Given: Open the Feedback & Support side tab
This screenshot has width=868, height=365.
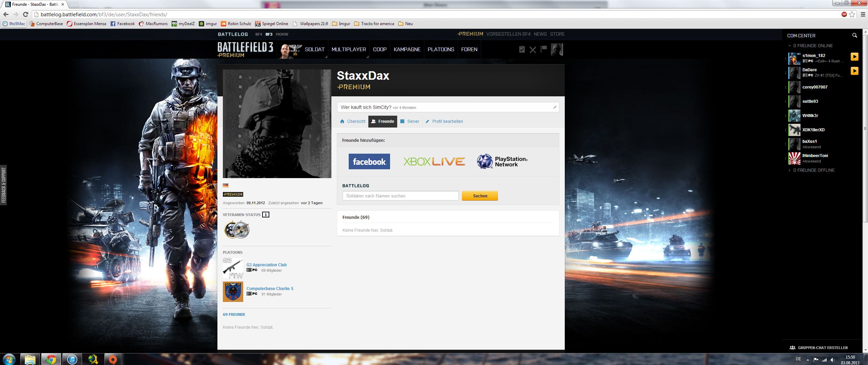Looking at the screenshot, I should coord(3,185).
